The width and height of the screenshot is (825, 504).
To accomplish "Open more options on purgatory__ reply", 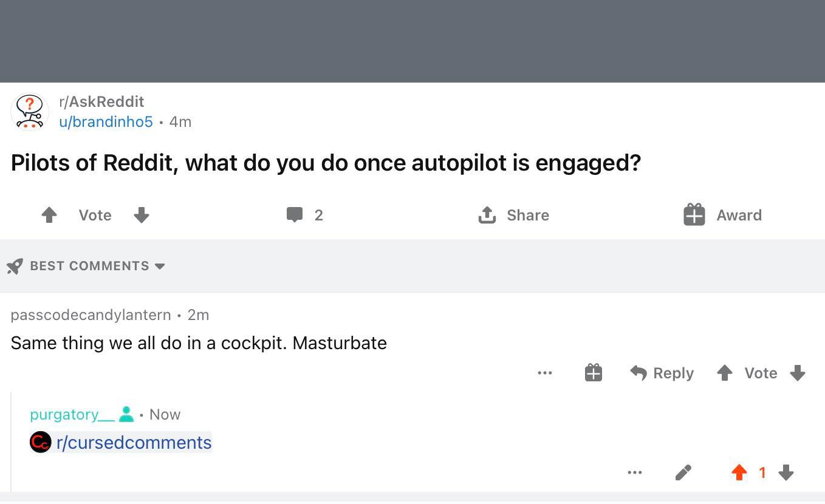I will 635,472.
